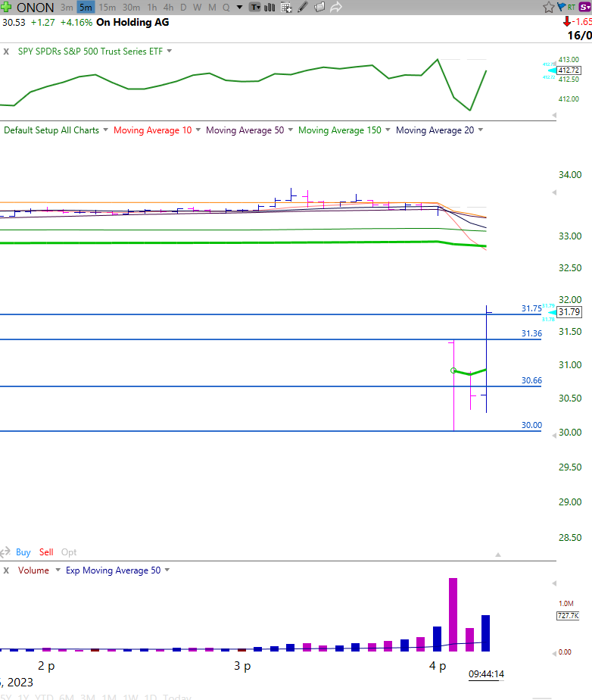Click Exp Moving Average 50 label

pyautogui.click(x=114, y=570)
